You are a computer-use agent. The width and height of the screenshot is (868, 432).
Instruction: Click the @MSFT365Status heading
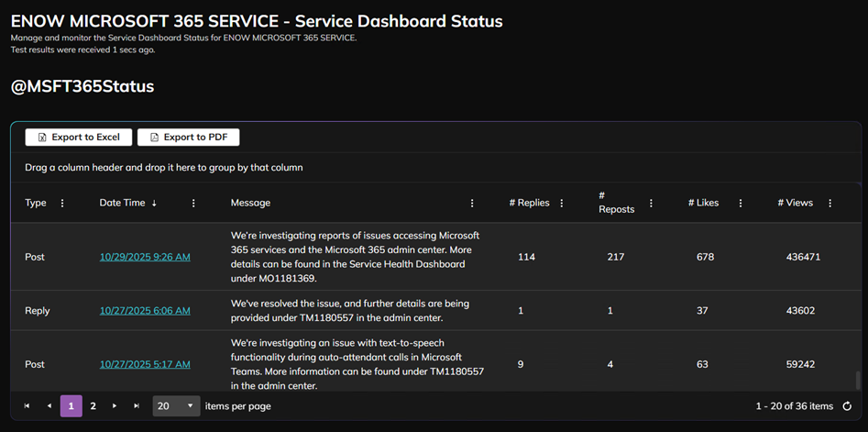coord(82,87)
